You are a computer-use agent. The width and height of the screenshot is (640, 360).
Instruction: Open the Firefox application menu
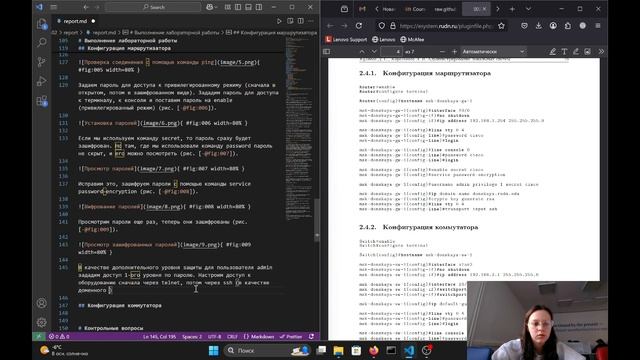598,26
